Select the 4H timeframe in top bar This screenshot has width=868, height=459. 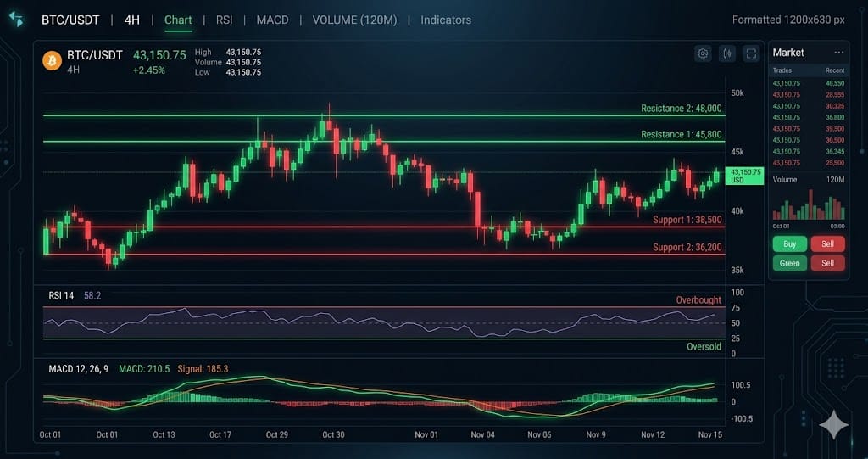click(131, 20)
